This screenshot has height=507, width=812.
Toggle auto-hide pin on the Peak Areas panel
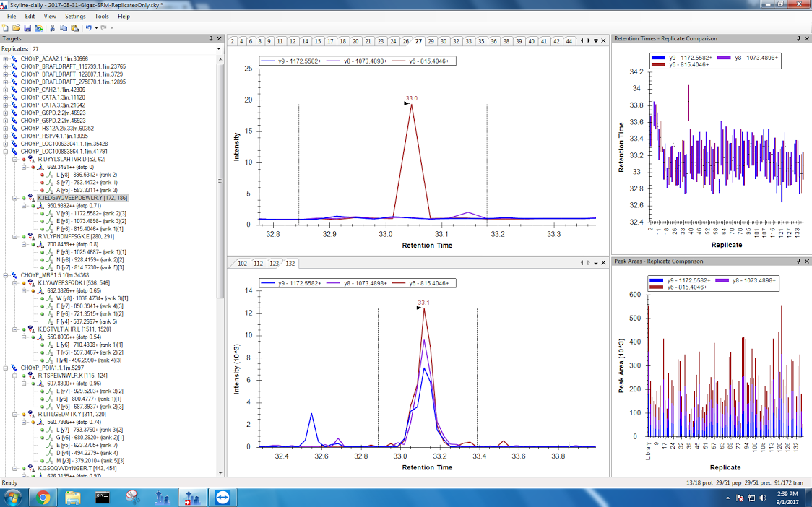pyautogui.click(x=799, y=261)
